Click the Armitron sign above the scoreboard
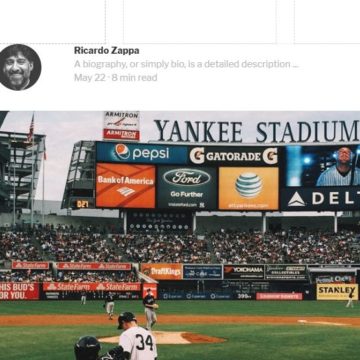Viewport: 360px width, 360px height. click(121, 126)
